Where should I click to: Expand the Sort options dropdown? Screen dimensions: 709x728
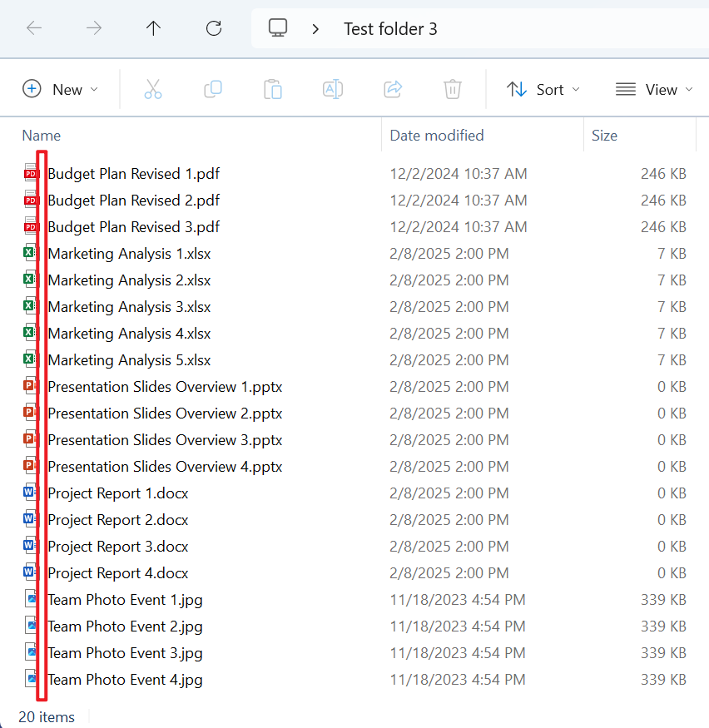pos(543,89)
